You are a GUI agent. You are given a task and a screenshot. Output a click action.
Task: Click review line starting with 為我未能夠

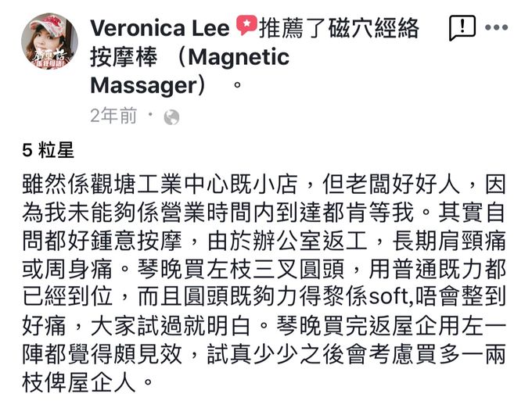pos(264,213)
